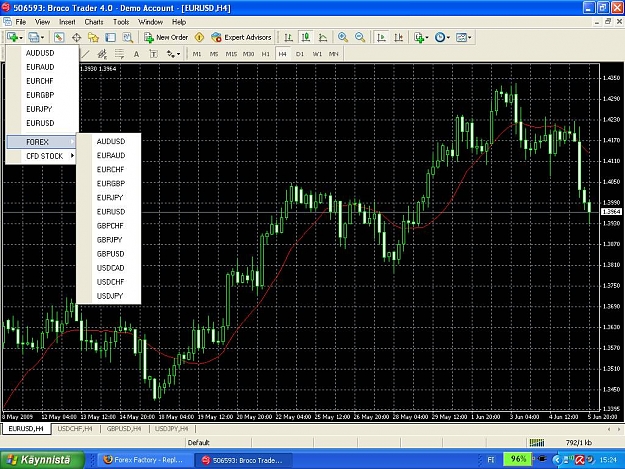This screenshot has width=625, height=469.
Task: Click the New Order icon
Action: tap(166, 37)
